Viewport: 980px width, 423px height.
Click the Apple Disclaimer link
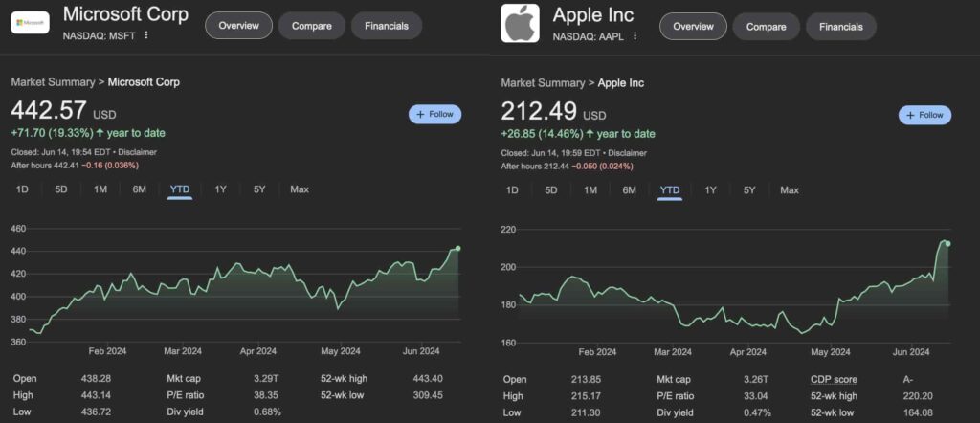click(626, 152)
